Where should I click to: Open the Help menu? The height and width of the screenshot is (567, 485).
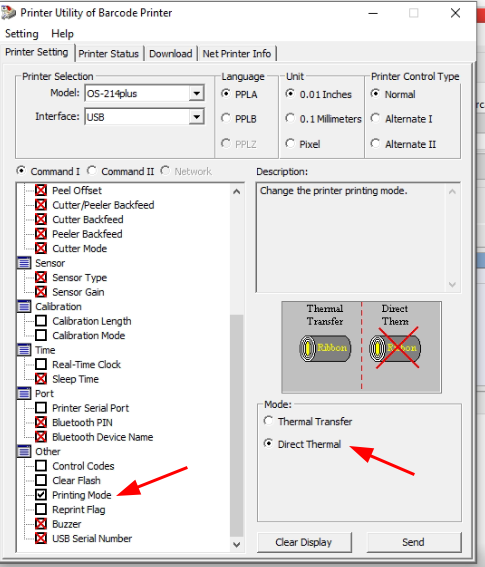pyautogui.click(x=63, y=34)
